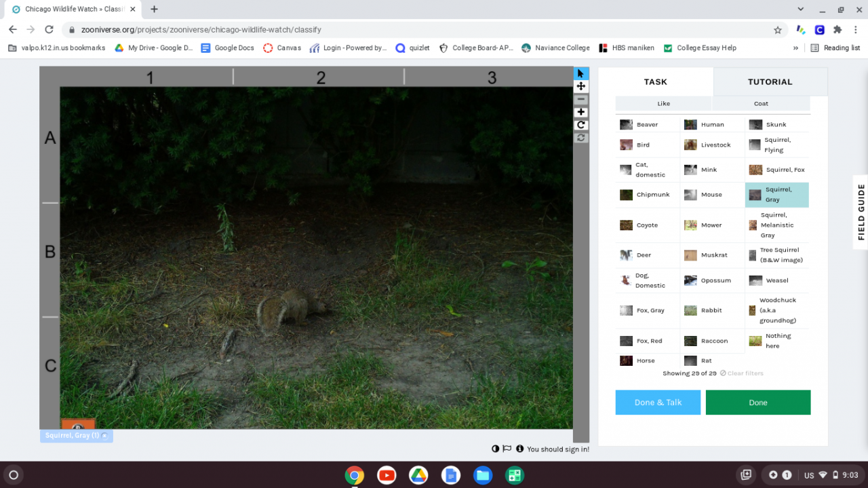This screenshot has width=868, height=488.
Task: Invert image colors with contrast icon
Action: point(495,449)
